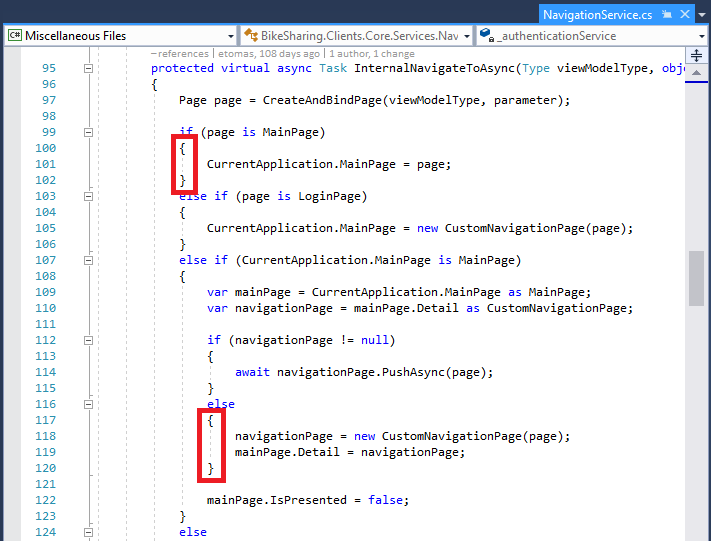Screen dimensions: 711x541
Task: Collapse the else-if block at line 103
Action: [x=88, y=196]
